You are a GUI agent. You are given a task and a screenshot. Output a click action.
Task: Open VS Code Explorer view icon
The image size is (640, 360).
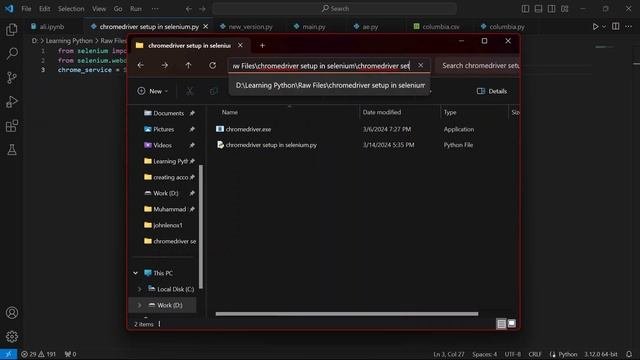coord(12,29)
